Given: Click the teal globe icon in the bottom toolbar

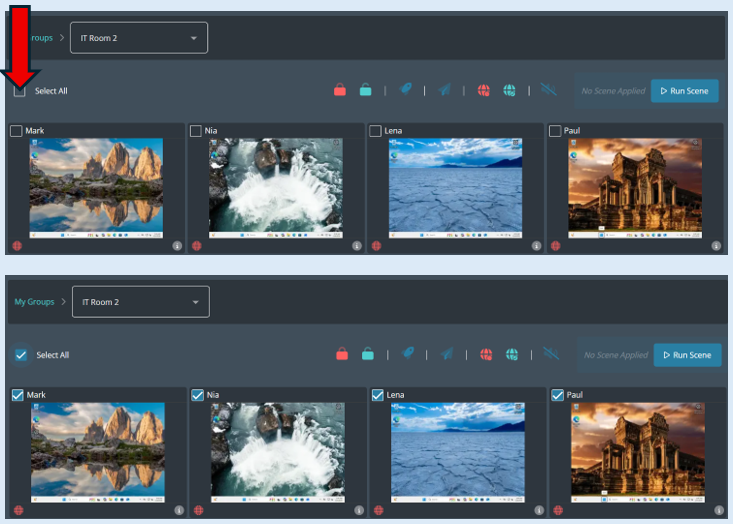Looking at the screenshot, I should [512, 355].
